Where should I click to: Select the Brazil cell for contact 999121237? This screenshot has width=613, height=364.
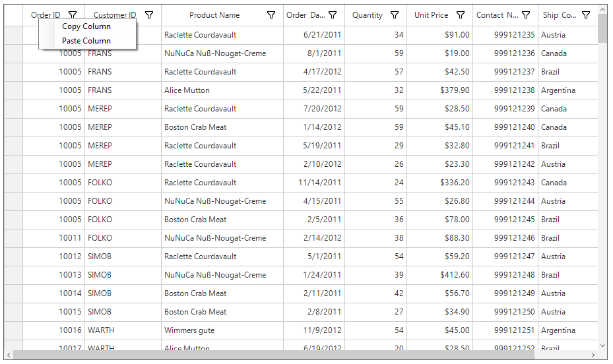pos(567,72)
